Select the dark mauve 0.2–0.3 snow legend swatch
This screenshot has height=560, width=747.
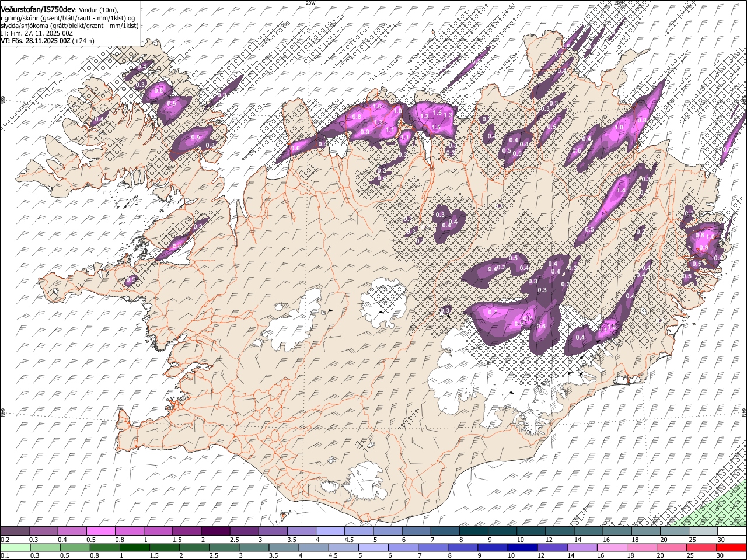tap(15, 531)
